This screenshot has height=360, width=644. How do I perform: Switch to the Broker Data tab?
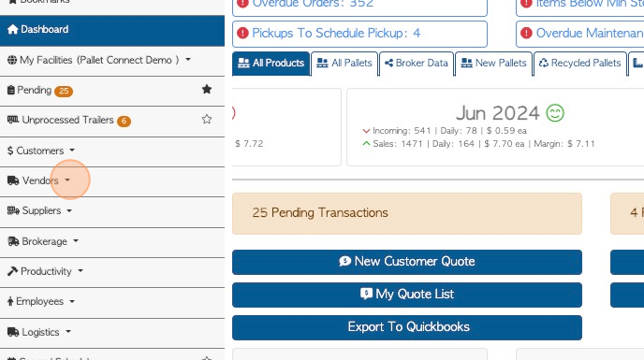[x=417, y=64]
